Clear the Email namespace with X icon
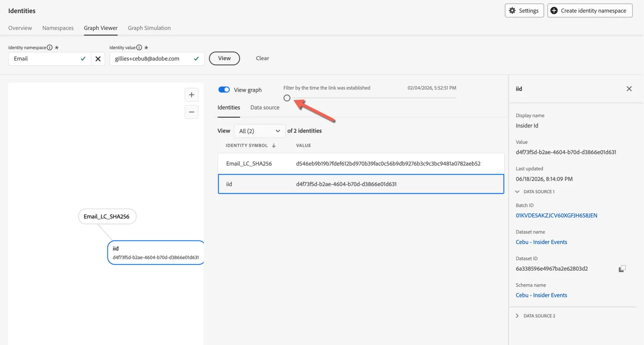 point(98,59)
